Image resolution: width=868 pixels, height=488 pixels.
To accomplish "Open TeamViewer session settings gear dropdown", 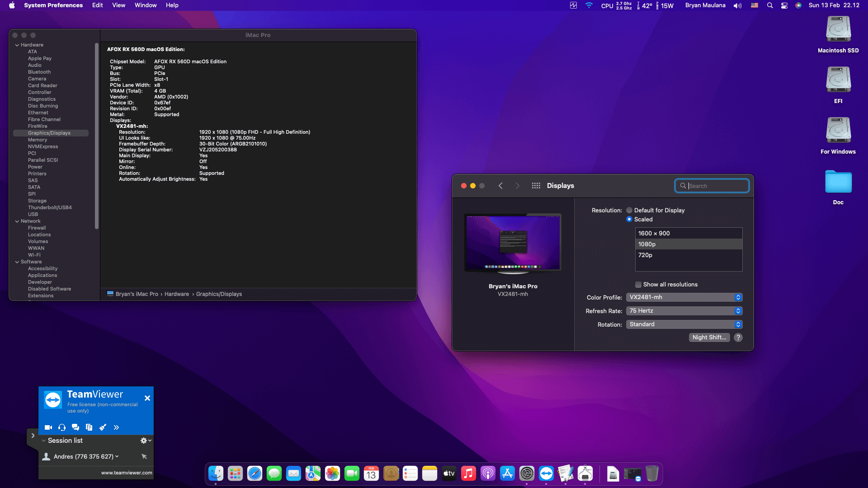I will (x=146, y=441).
